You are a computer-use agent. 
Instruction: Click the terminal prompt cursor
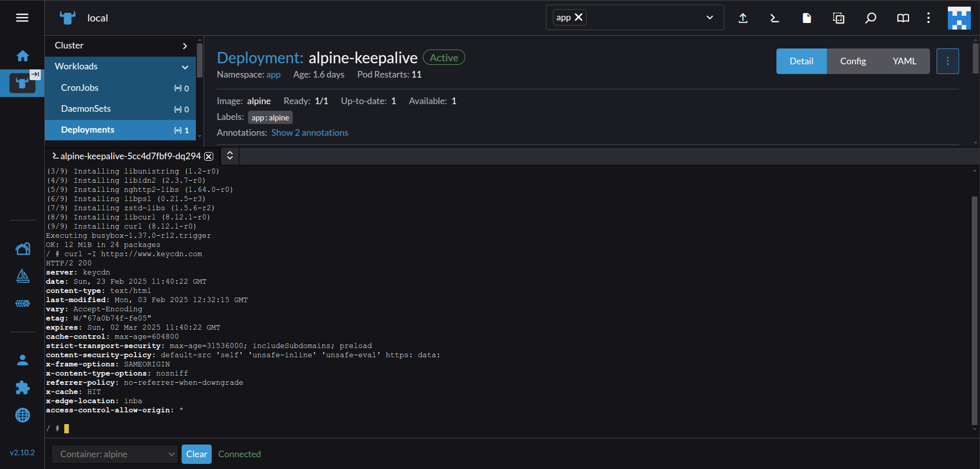(66, 429)
